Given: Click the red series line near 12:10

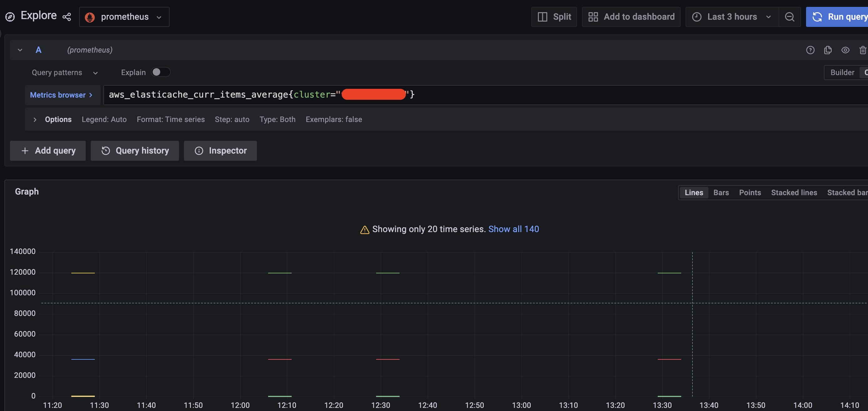Looking at the screenshot, I should [x=280, y=359].
